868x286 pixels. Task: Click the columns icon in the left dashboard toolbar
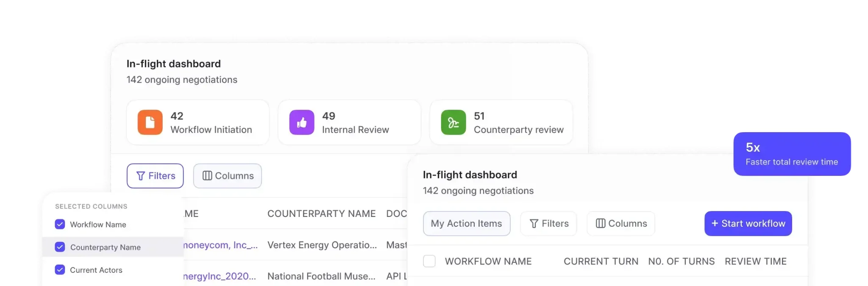207,176
